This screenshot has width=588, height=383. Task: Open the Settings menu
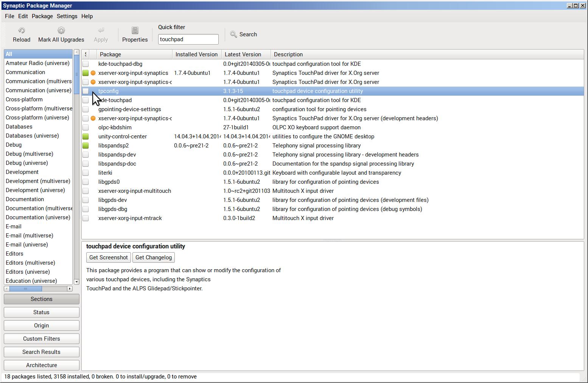[67, 16]
